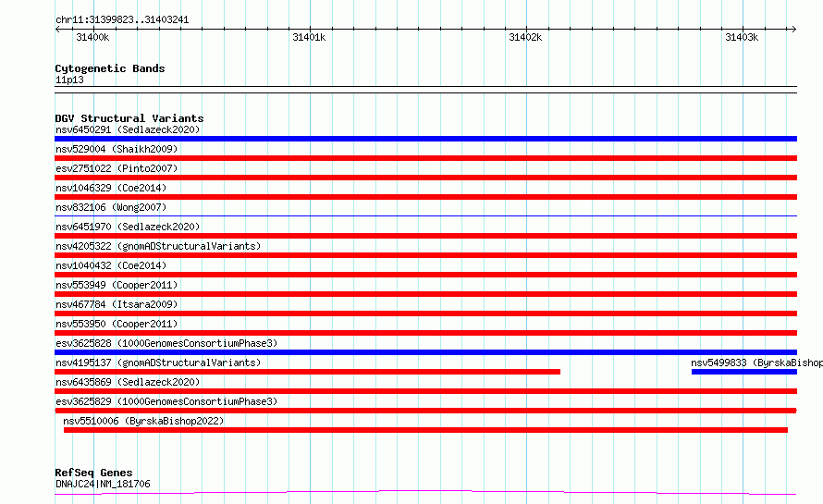The width and height of the screenshot is (823, 504).
Task: Select nsv467784 (Itsara2009) label
Action: click(117, 304)
